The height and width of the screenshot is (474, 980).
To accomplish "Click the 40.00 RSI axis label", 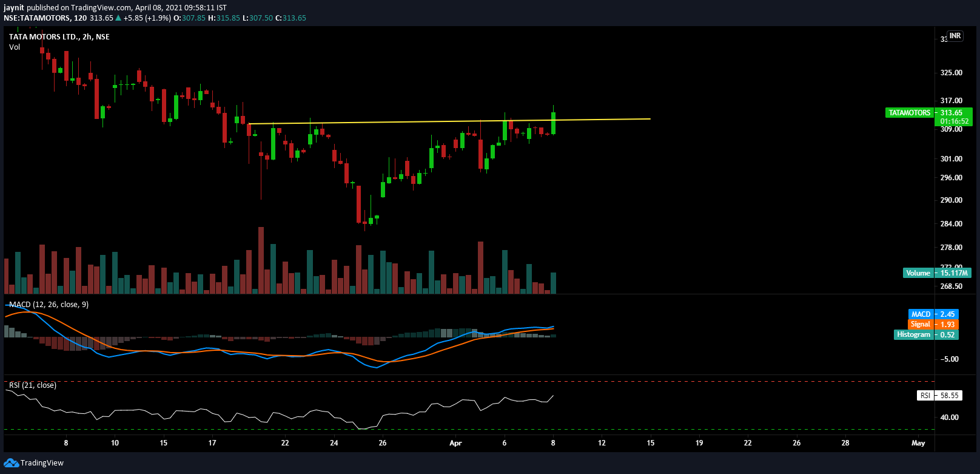I will 949,418.
